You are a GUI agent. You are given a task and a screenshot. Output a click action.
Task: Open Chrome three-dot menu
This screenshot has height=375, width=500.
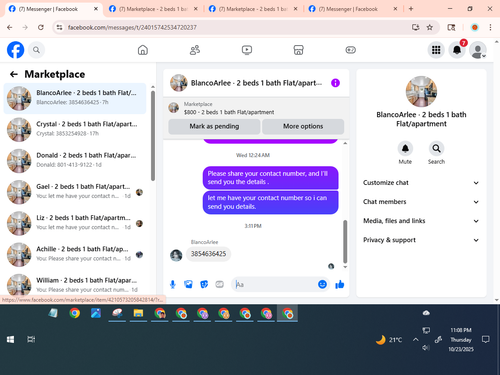tap(490, 27)
